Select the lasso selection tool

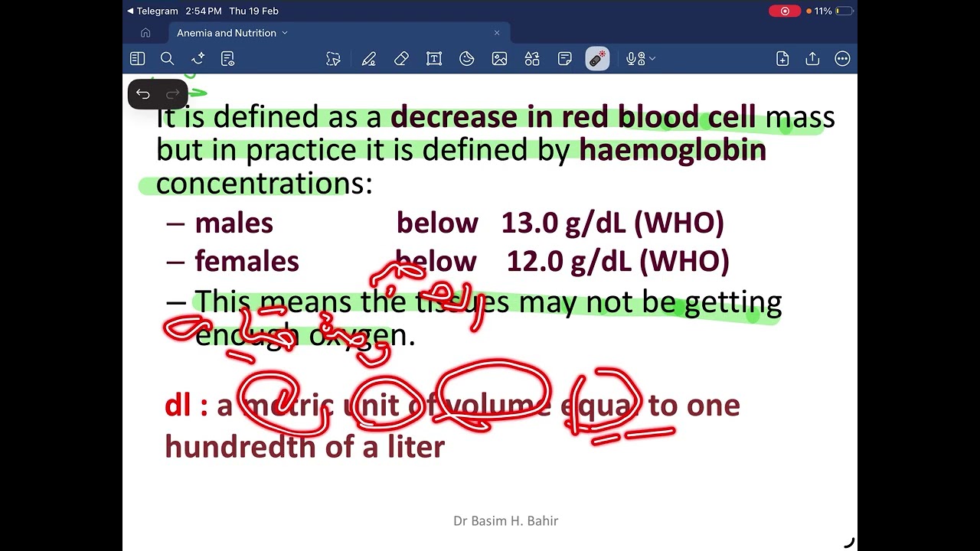[x=333, y=59]
